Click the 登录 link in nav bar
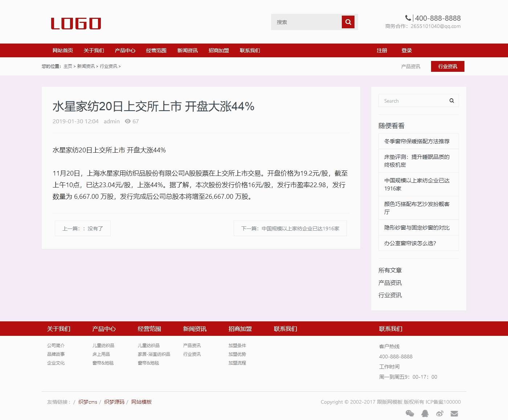Image resolution: width=508 pixels, height=420 pixels. click(407, 50)
